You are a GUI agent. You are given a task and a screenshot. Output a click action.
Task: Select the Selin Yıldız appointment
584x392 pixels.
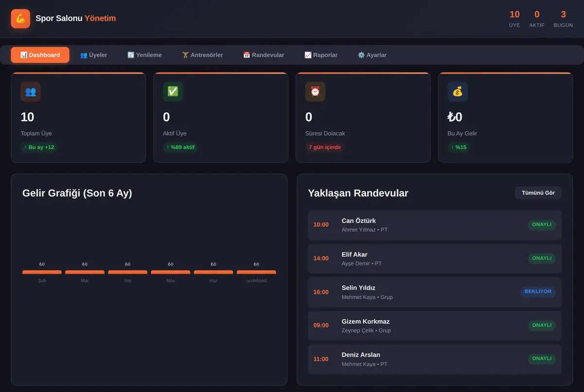[x=435, y=292]
